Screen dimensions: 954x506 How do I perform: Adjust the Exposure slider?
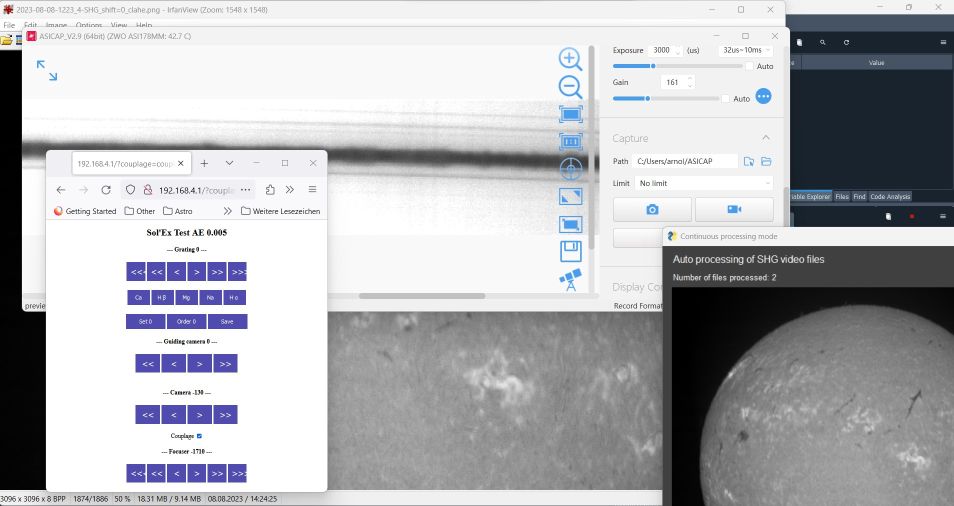click(x=678, y=66)
